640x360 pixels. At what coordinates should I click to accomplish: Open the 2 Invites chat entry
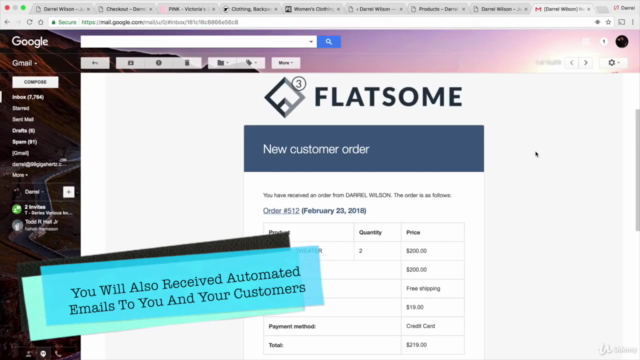42,210
